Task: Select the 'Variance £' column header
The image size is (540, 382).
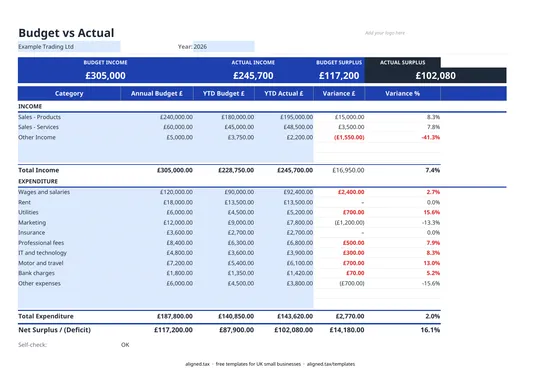Action: (339, 93)
